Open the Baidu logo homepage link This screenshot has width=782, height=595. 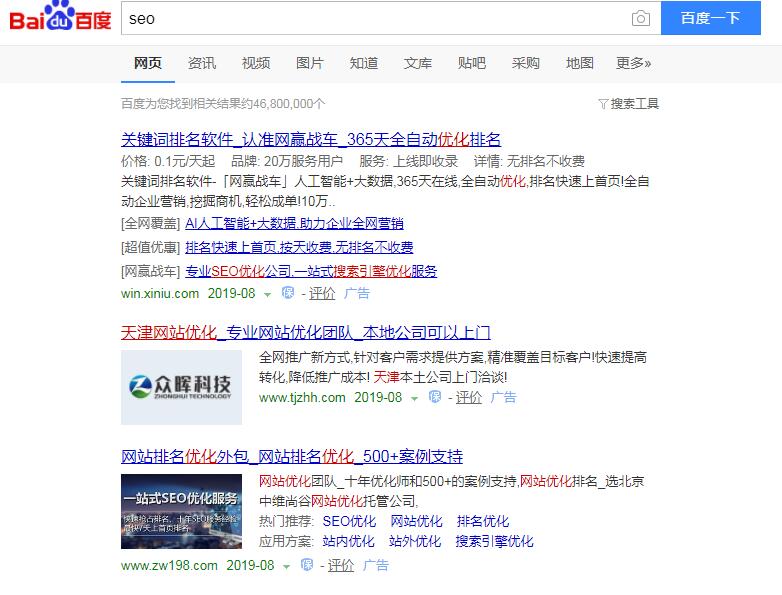[x=60, y=16]
